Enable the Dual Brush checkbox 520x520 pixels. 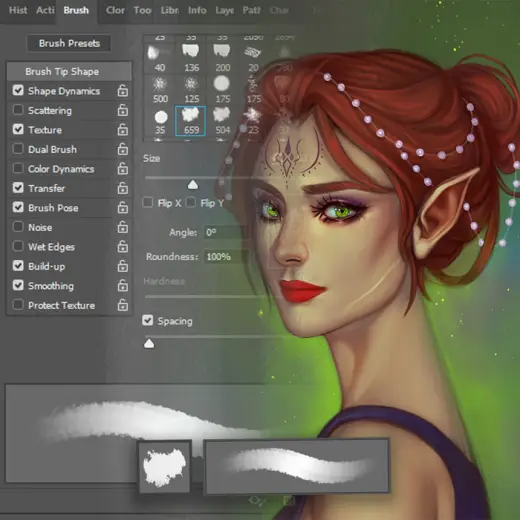click(18, 149)
